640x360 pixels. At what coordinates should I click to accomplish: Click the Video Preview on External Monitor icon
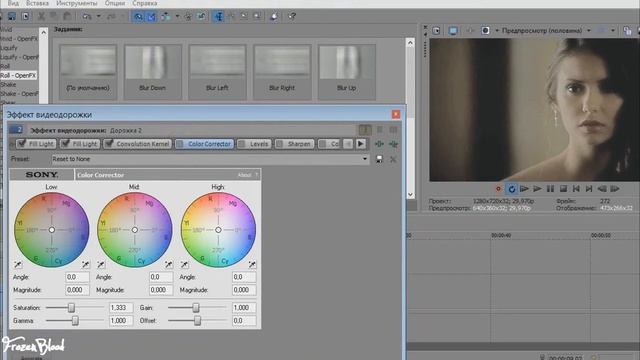453,31
